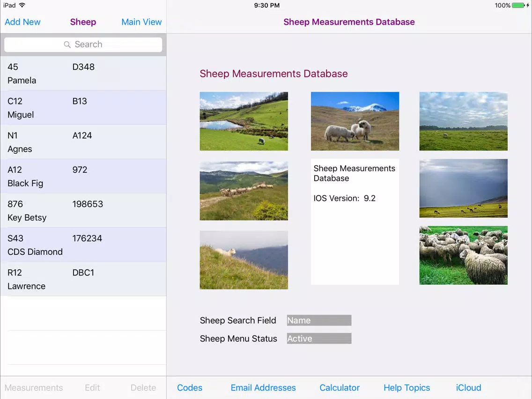The width and height of the screenshot is (532, 399).
Task: Click the IOS Version info panel
Action: 355,222
